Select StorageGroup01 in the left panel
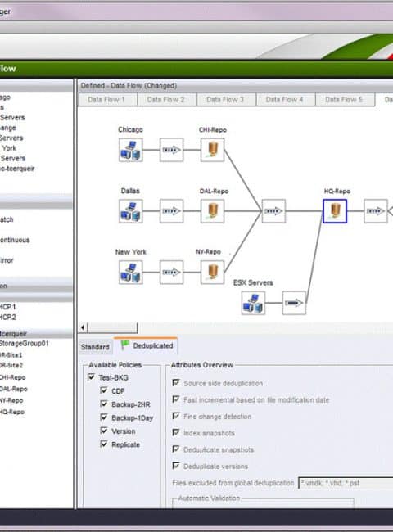Viewport: 393px width, 532px height. point(24,344)
